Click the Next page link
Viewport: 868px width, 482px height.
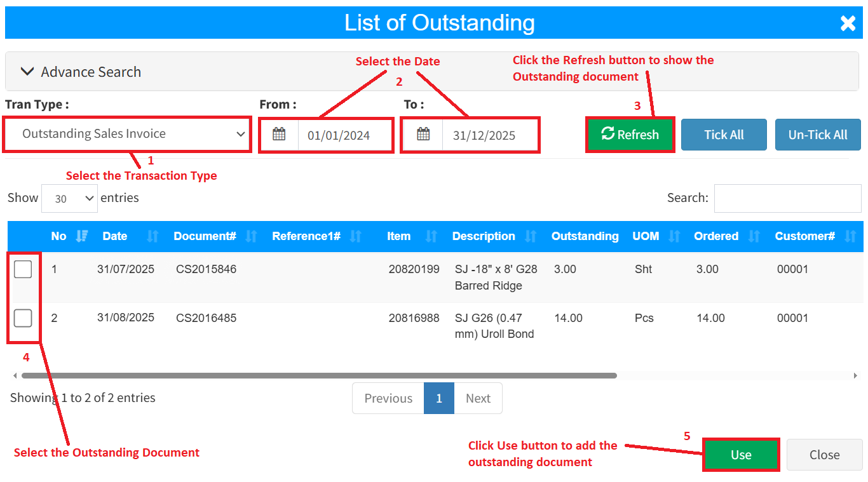click(x=478, y=398)
